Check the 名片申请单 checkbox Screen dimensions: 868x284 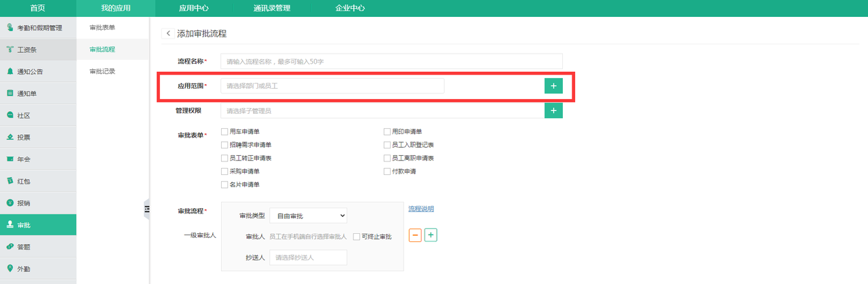(x=224, y=184)
